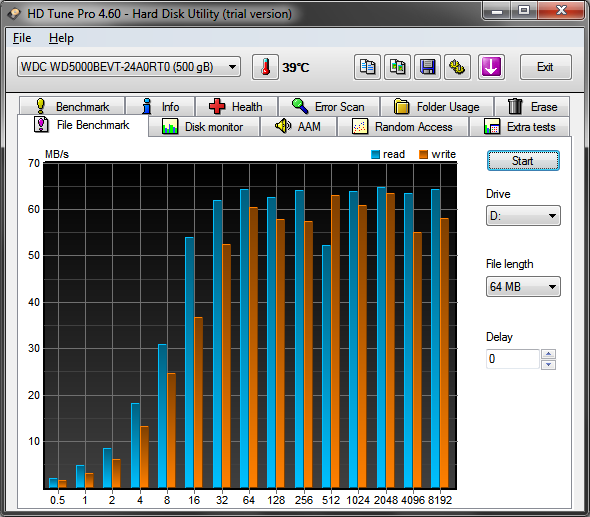Copy text results to clipboard icon

367,67
